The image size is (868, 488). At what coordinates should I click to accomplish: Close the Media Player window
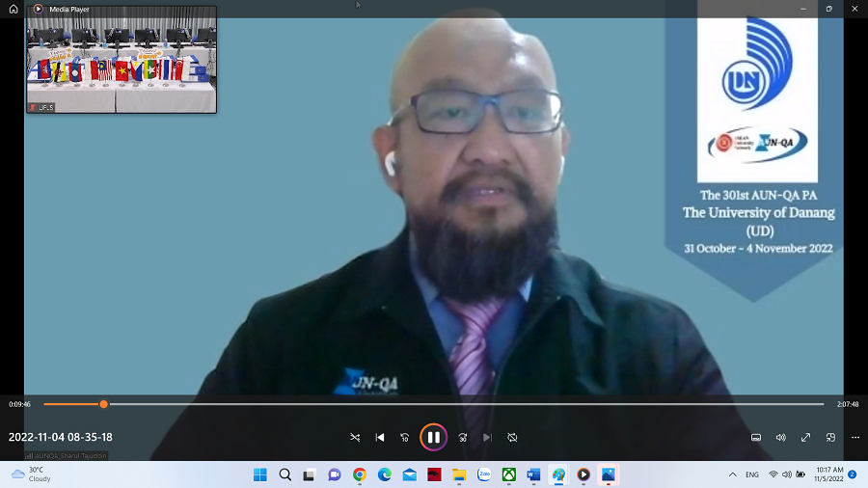(854, 9)
